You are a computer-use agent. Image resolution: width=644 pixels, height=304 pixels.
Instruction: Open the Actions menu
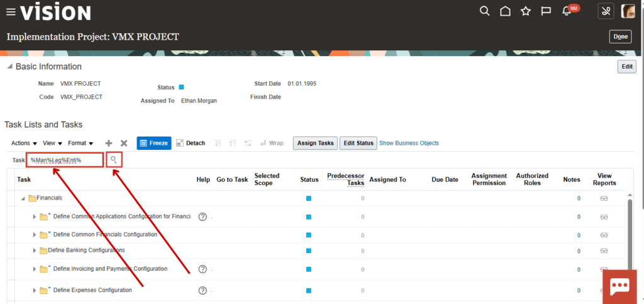pyautogui.click(x=25, y=143)
